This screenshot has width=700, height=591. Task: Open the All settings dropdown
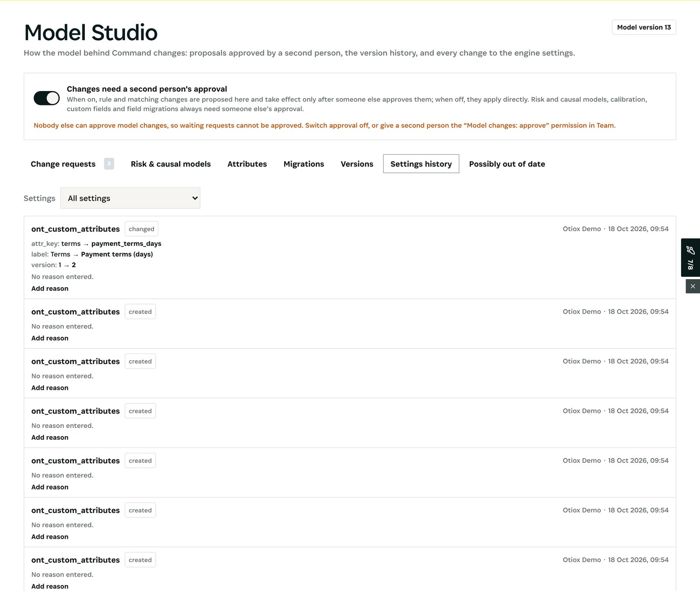click(x=130, y=198)
